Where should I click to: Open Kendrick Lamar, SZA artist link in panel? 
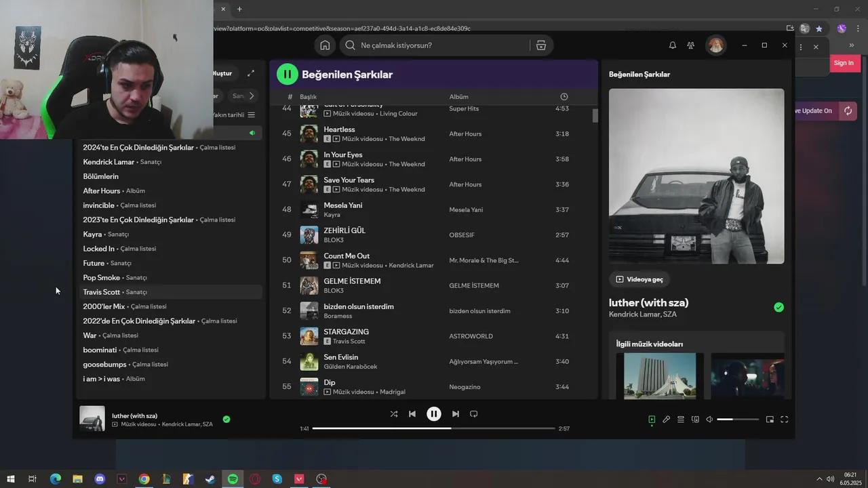click(x=643, y=314)
